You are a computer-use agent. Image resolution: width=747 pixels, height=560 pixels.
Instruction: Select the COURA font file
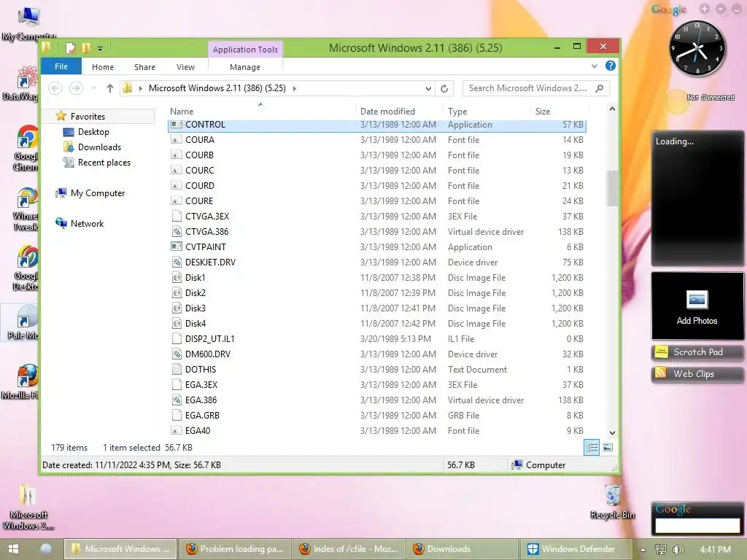pyautogui.click(x=377, y=139)
